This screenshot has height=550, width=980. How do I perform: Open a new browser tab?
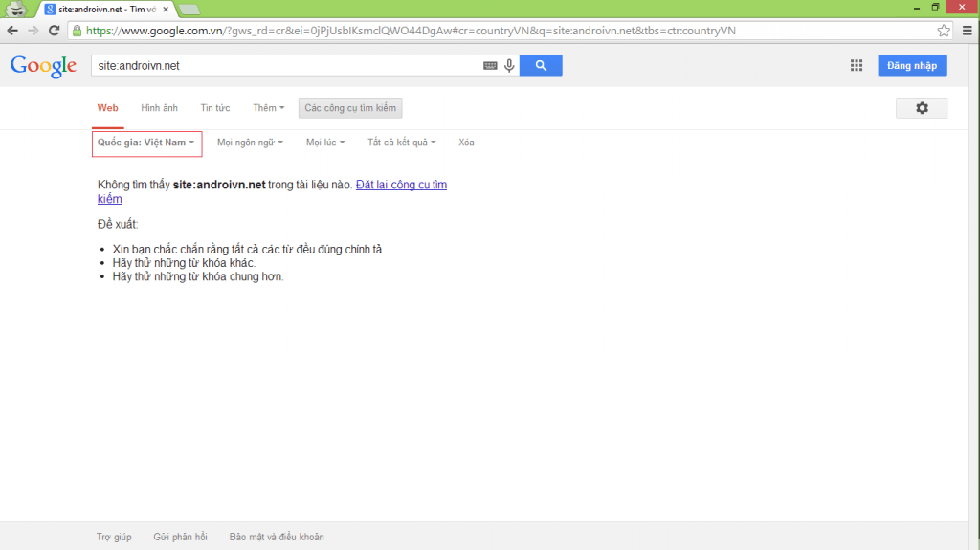[x=189, y=10]
